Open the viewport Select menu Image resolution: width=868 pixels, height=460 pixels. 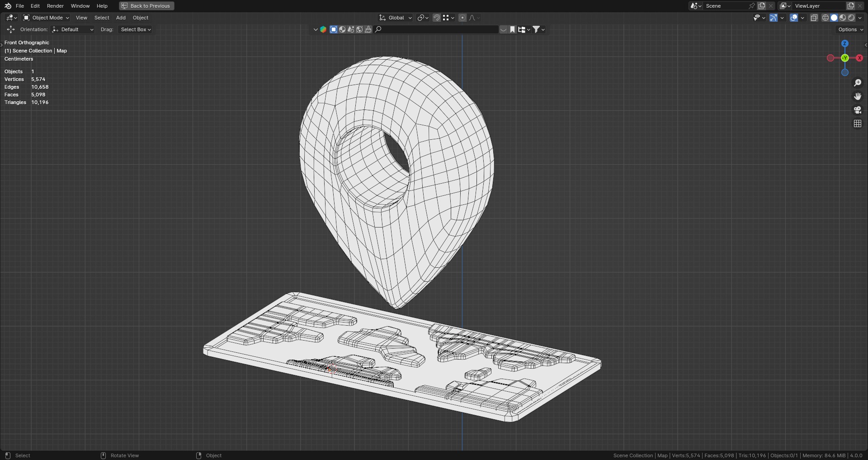pyautogui.click(x=102, y=18)
